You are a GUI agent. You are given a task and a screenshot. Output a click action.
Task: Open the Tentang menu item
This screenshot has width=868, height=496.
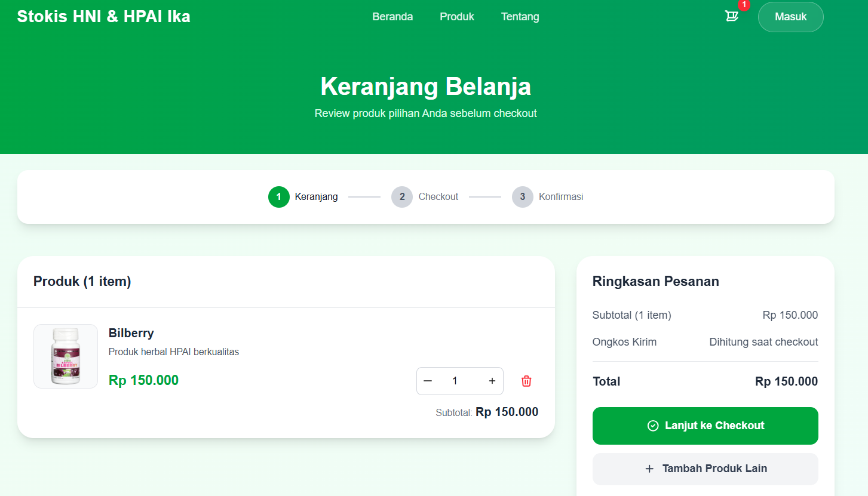520,17
